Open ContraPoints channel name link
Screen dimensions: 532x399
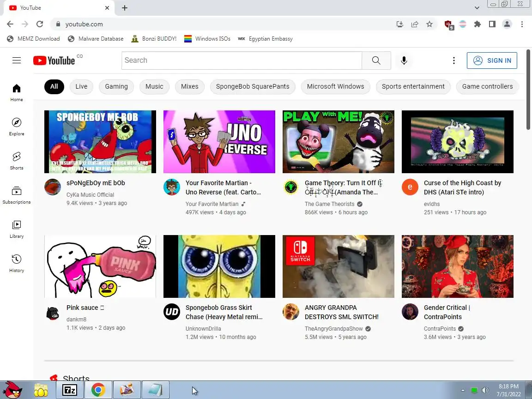tap(440, 328)
